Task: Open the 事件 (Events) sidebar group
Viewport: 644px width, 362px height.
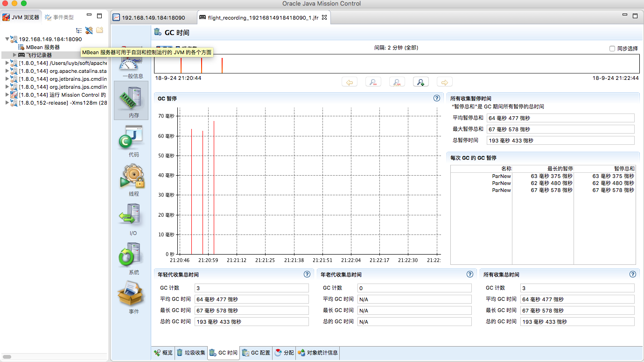Action: (131, 297)
